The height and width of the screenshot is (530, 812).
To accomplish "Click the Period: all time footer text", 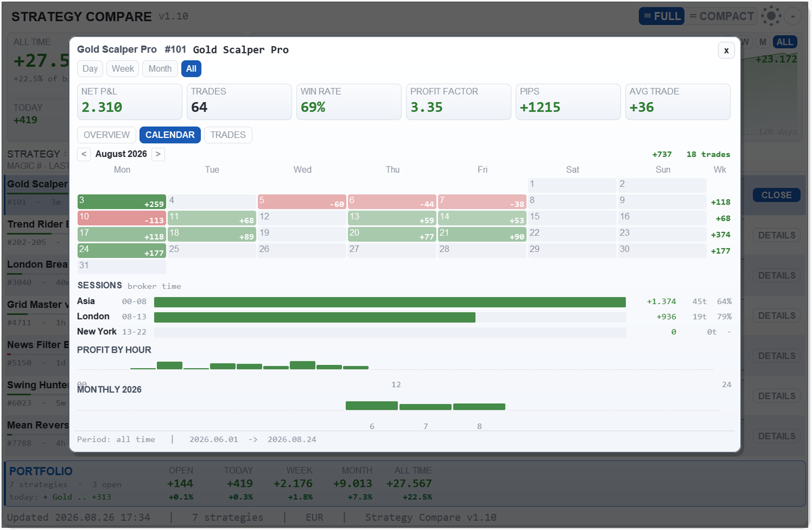I will click(x=116, y=439).
